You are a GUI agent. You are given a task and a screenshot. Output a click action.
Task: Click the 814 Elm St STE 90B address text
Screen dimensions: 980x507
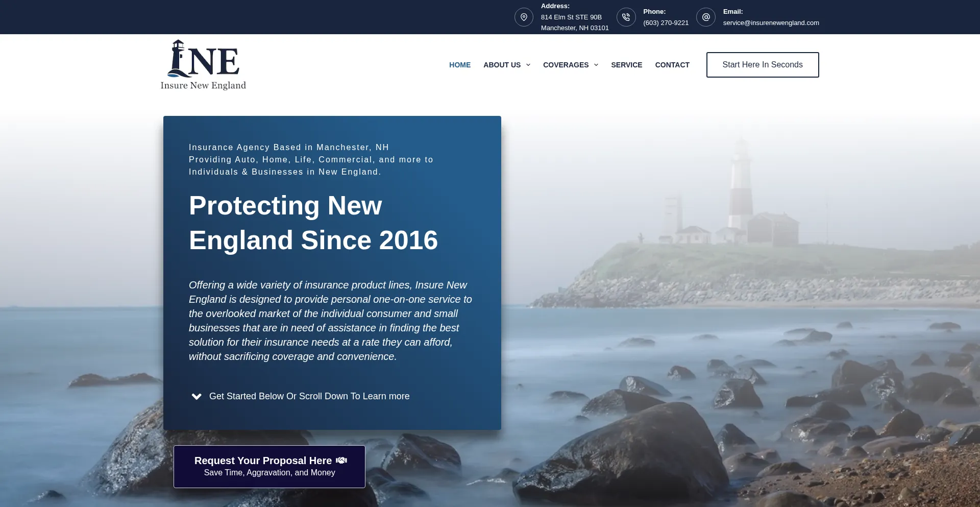pos(571,17)
